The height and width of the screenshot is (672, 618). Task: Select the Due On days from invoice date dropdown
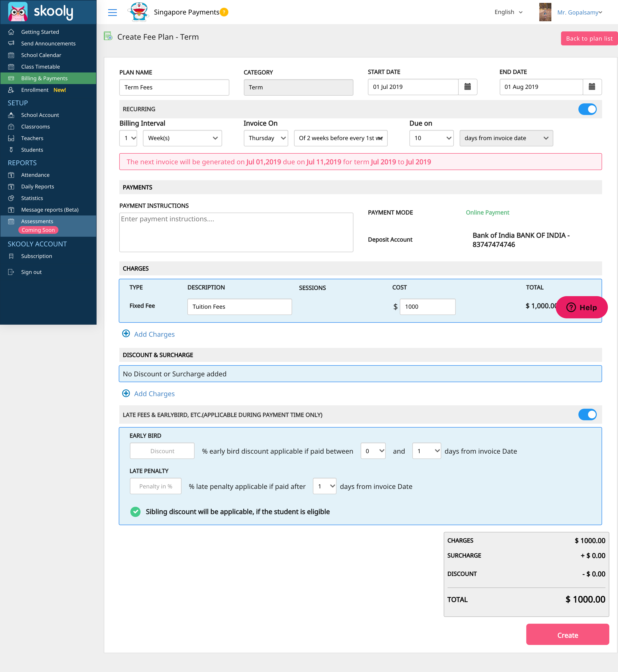pyautogui.click(x=505, y=138)
